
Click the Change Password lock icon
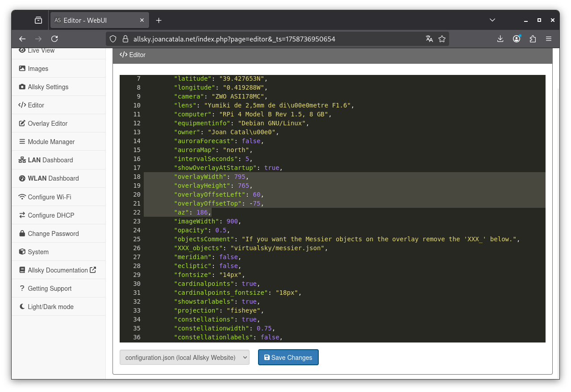pos(22,234)
